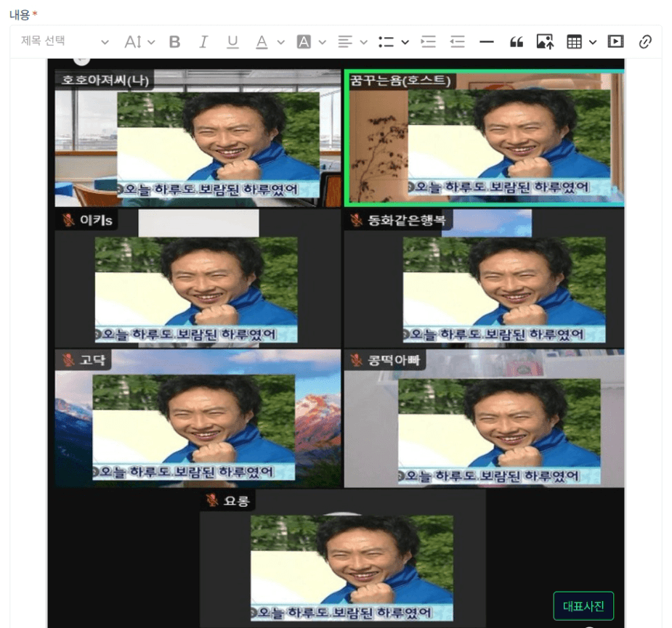Expand the background color dropdown arrow
Screen dimensions: 672x628
point(323,42)
